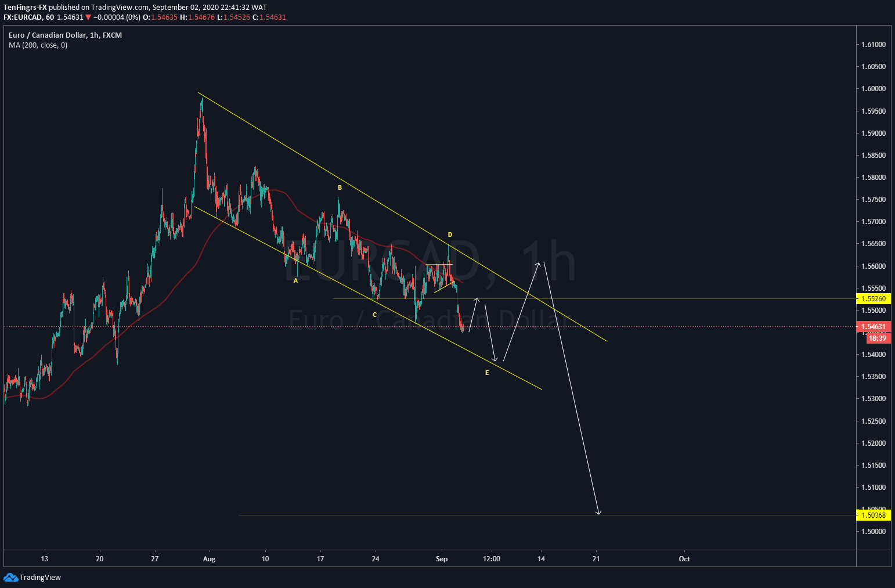895x588 pixels.
Task: Click the low value L:1.54526
Action: (x=234, y=17)
